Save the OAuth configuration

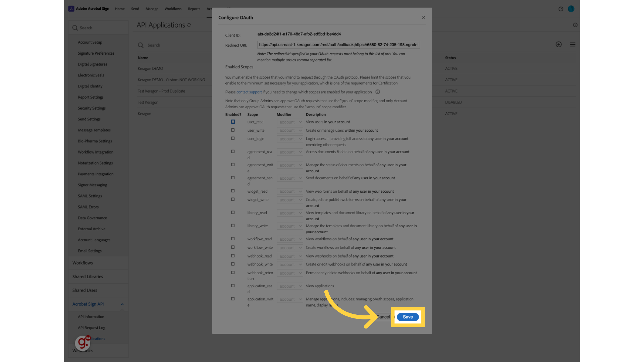coord(408,317)
